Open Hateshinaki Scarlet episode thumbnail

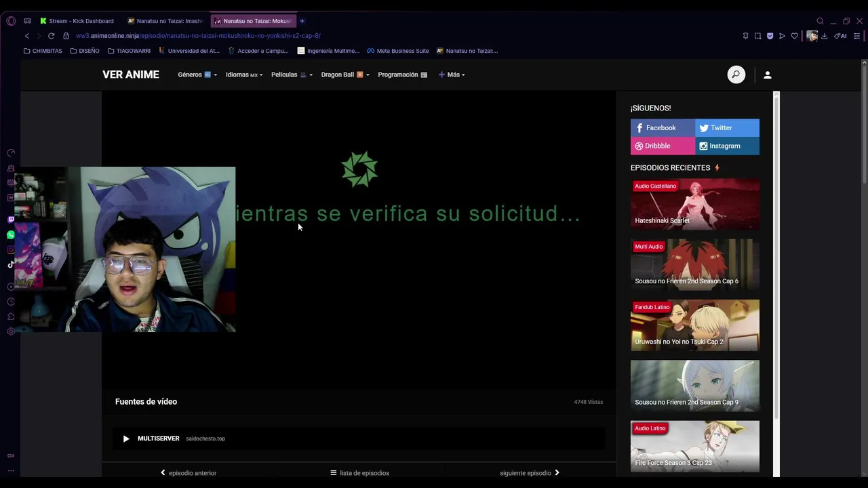695,204
